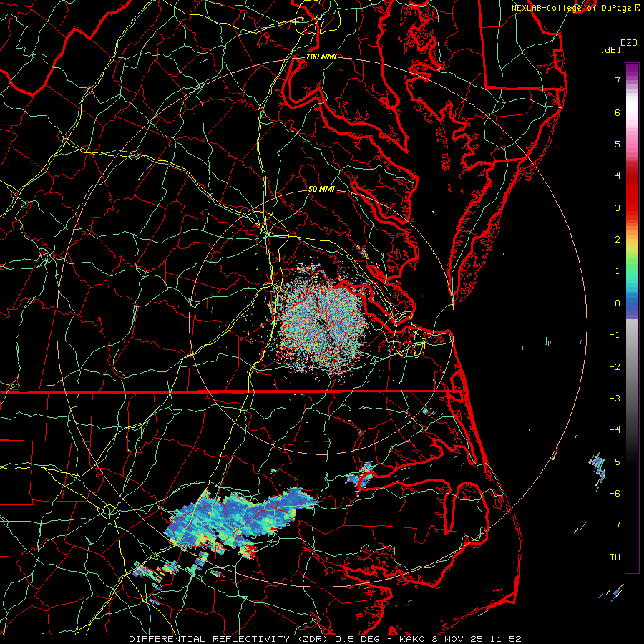Click the 7 value on color scale
Screen dimensions: 644x644
tap(618, 80)
